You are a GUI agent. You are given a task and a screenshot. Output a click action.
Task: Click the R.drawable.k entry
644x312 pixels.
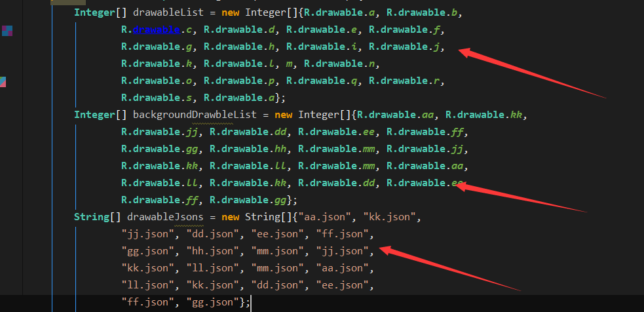[157, 64]
